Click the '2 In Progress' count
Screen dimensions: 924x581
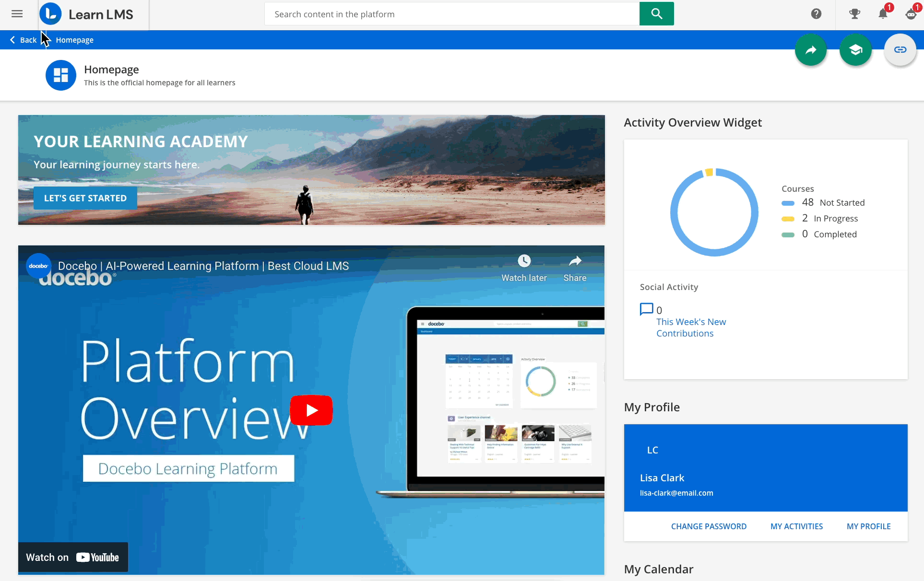(x=830, y=218)
